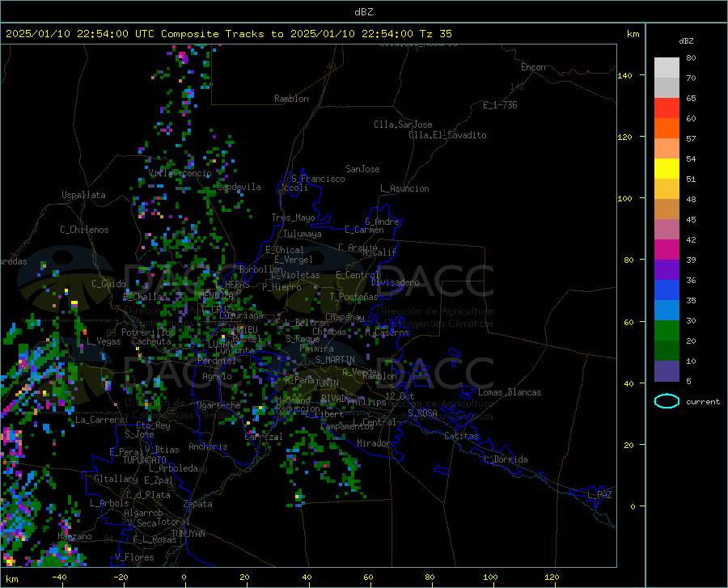
Task: Click the 'Mirador' place label
Action: tap(373, 443)
